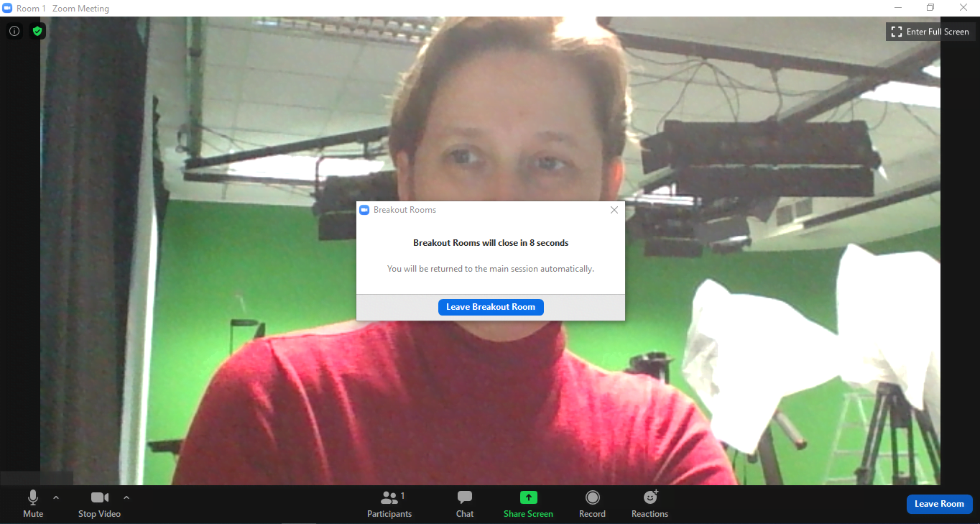Mute the microphone
The width and height of the screenshot is (980, 524).
pyautogui.click(x=33, y=503)
